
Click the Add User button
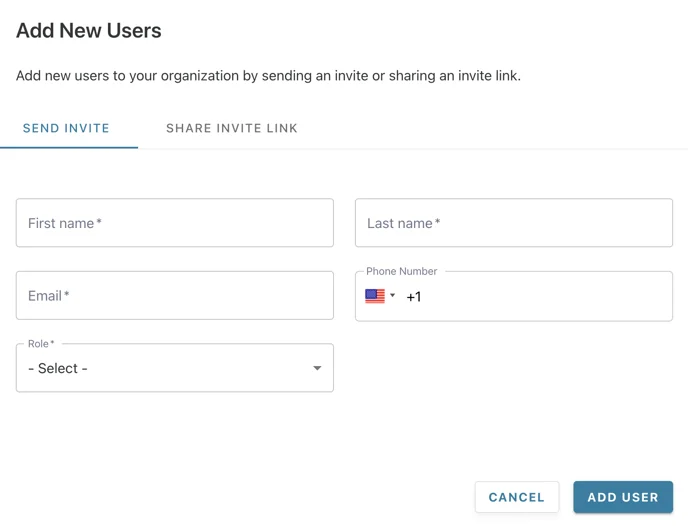(x=623, y=497)
